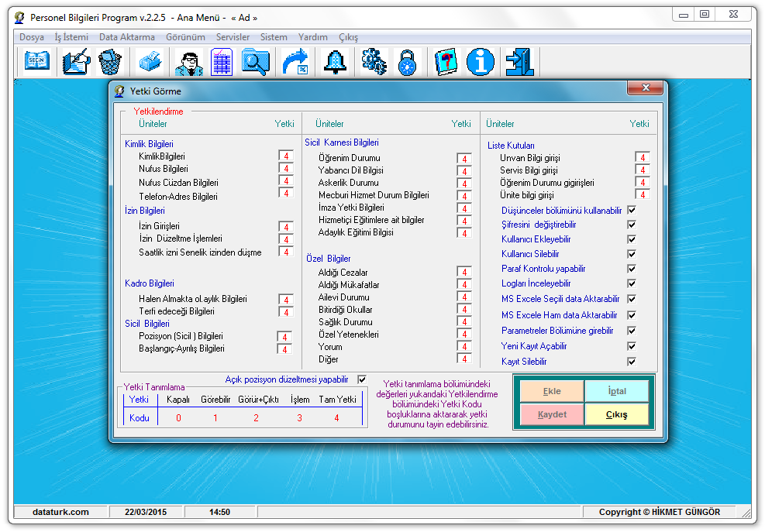Click the Kimlik Bilgileri section heading
This screenshot has width=765, height=532.
(149, 144)
